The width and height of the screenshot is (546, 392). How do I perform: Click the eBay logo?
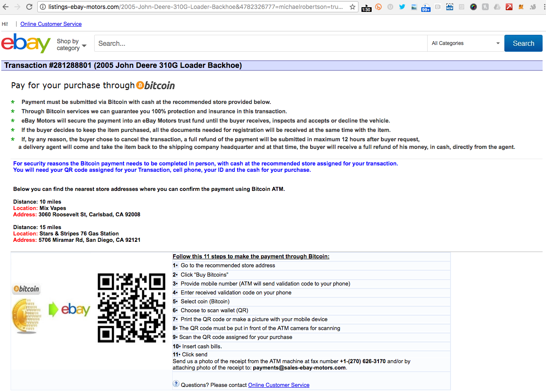click(26, 43)
